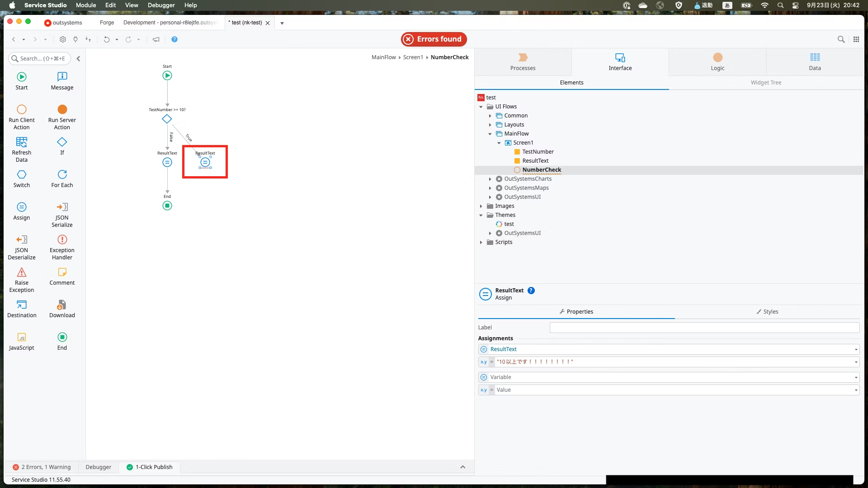
Task: Open the 2 Errors, 1 Warning tab
Action: 42,467
